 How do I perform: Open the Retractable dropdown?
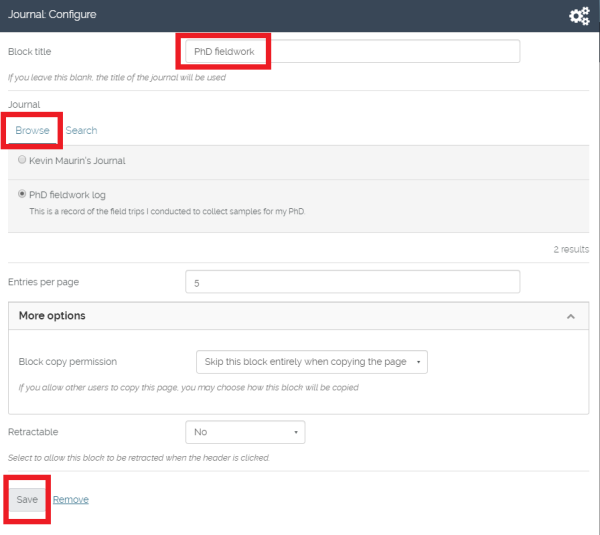(x=245, y=432)
